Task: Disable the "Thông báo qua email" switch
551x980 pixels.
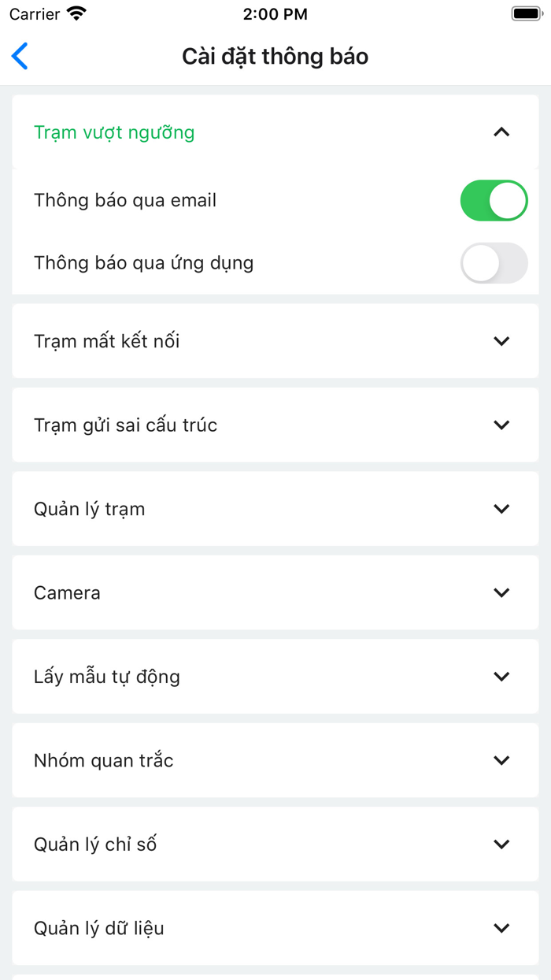Action: (x=494, y=200)
